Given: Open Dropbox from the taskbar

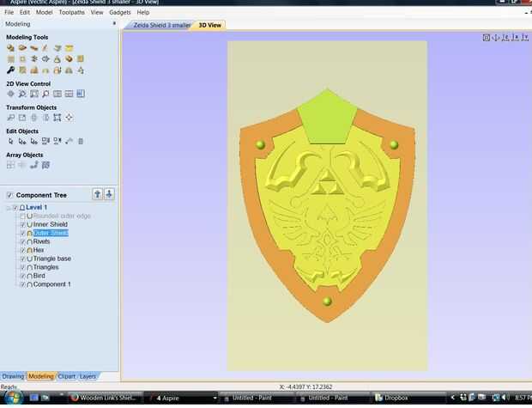Looking at the screenshot, I should pyautogui.click(x=391, y=398).
